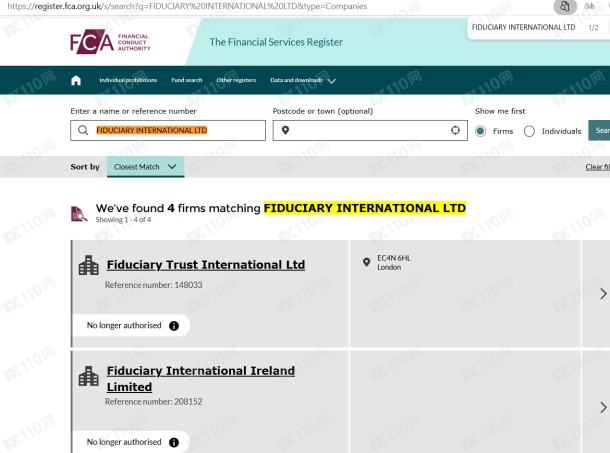Click the find-on-page box text
The width and height of the screenshot is (610, 453).
(x=523, y=27)
